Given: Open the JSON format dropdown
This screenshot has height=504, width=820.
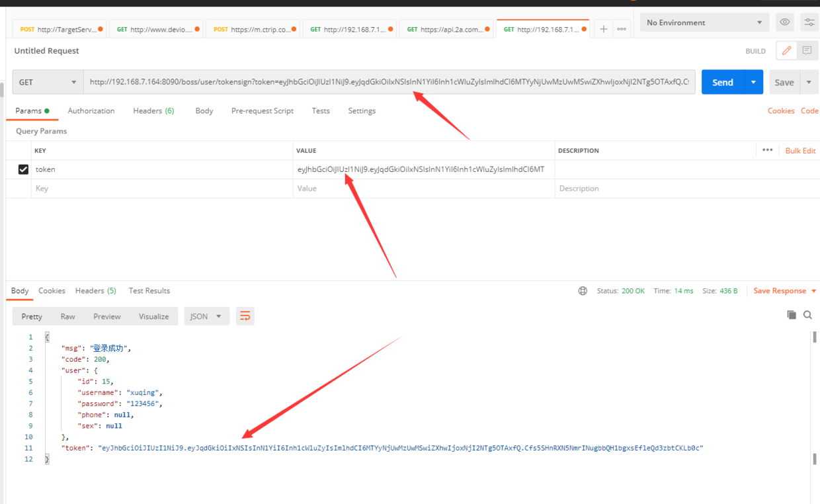Looking at the screenshot, I should [x=207, y=316].
